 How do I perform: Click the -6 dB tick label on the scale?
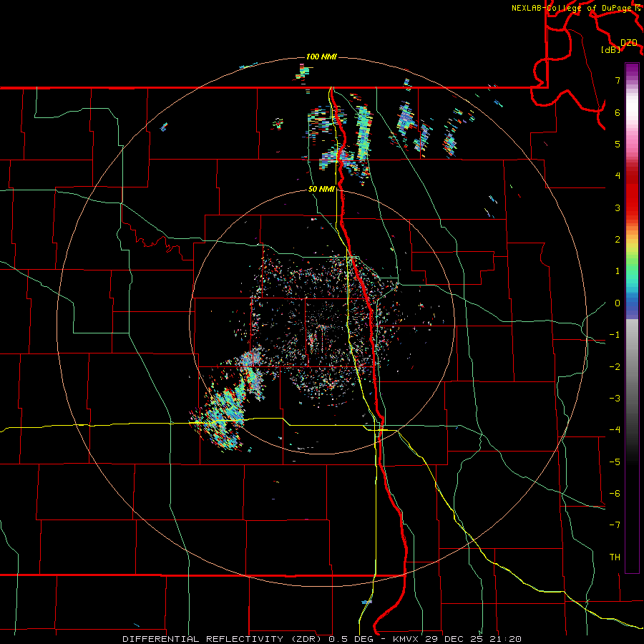615,494
